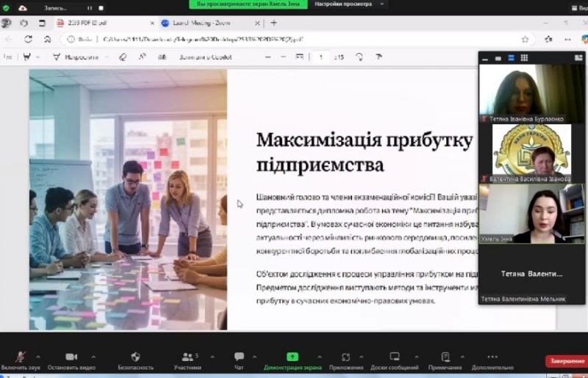Open Дополнительно more options menu
588x378 pixels.
coord(492,361)
